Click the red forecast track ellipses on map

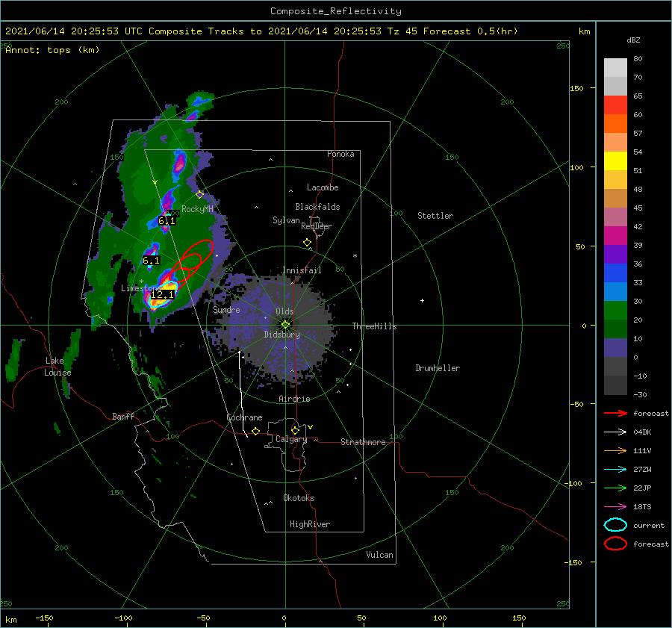pos(190,262)
